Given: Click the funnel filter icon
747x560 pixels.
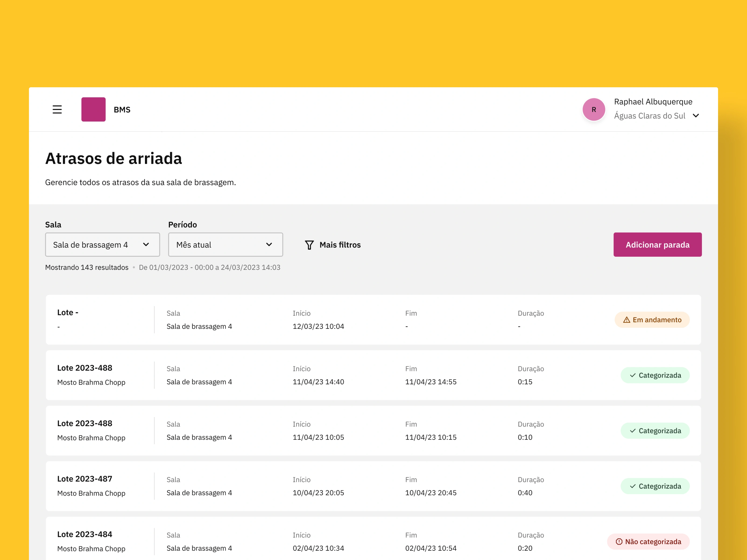Looking at the screenshot, I should click(309, 245).
